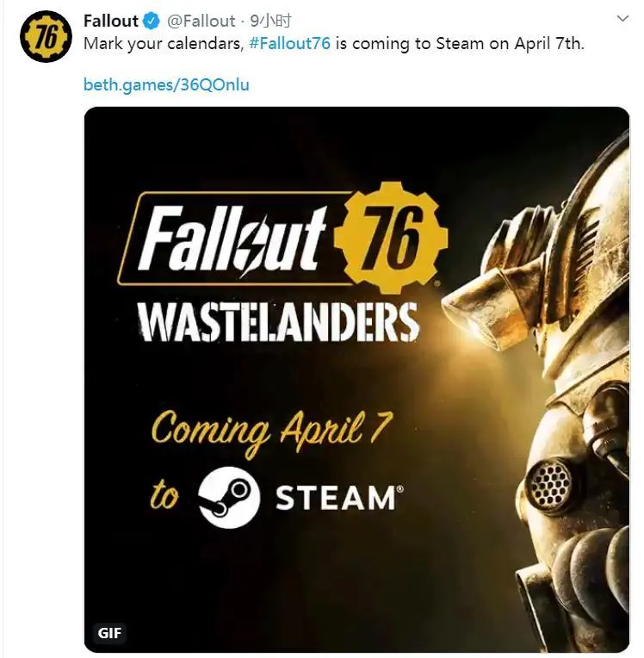Click the blue verified badge
This screenshot has height=658, width=644.
152,21
